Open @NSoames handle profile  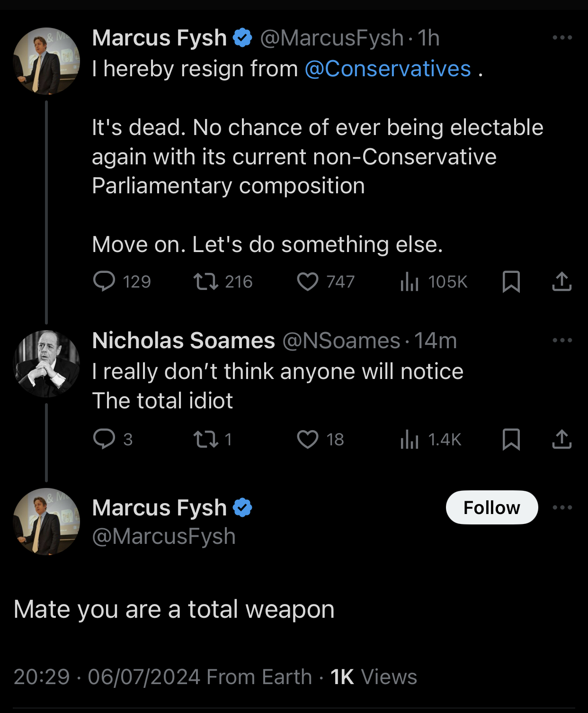(341, 341)
